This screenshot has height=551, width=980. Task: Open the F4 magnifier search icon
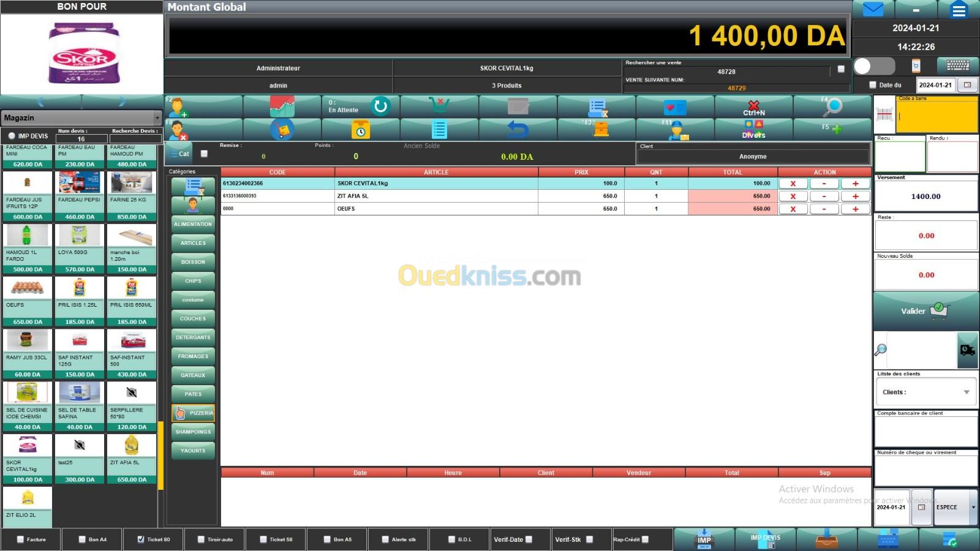point(832,107)
